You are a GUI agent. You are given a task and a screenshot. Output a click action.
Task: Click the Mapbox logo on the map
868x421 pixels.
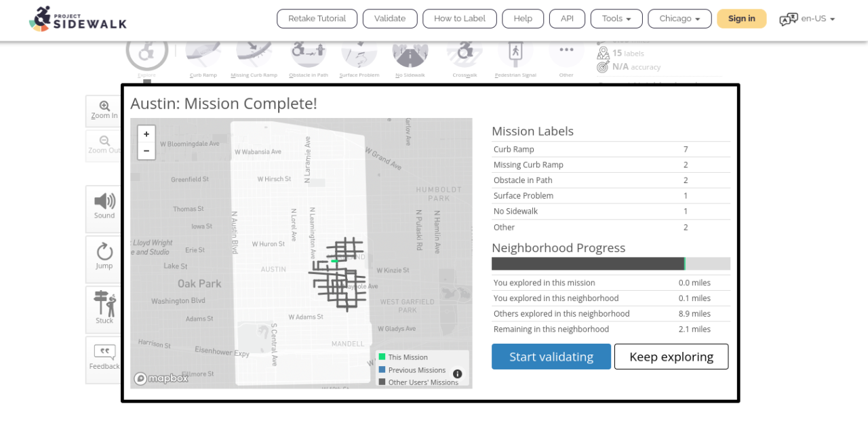161,378
